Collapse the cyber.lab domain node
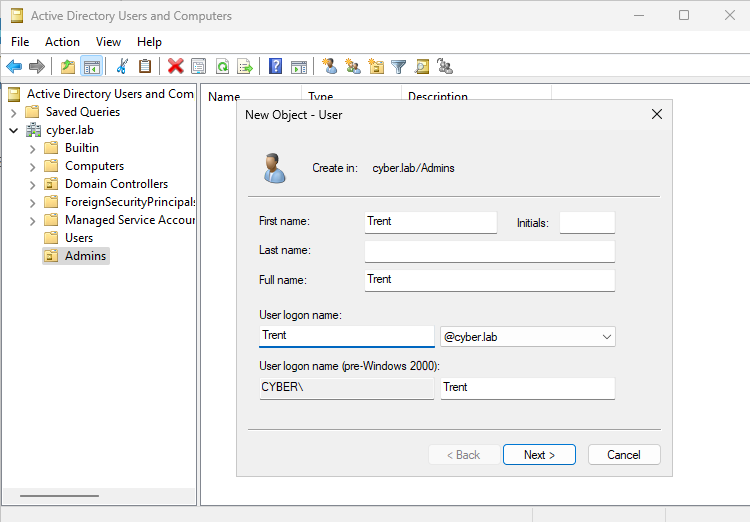This screenshot has height=522, width=750. [14, 130]
